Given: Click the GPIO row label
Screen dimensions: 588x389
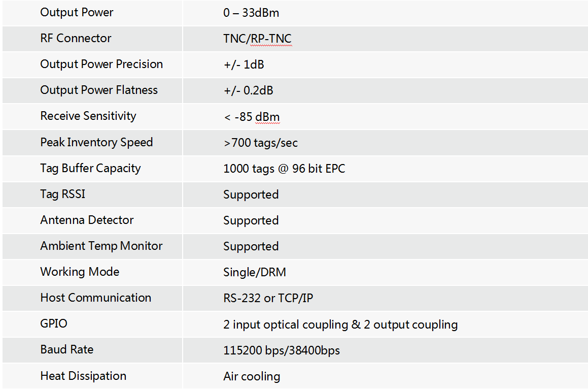Looking at the screenshot, I should pos(54,323).
